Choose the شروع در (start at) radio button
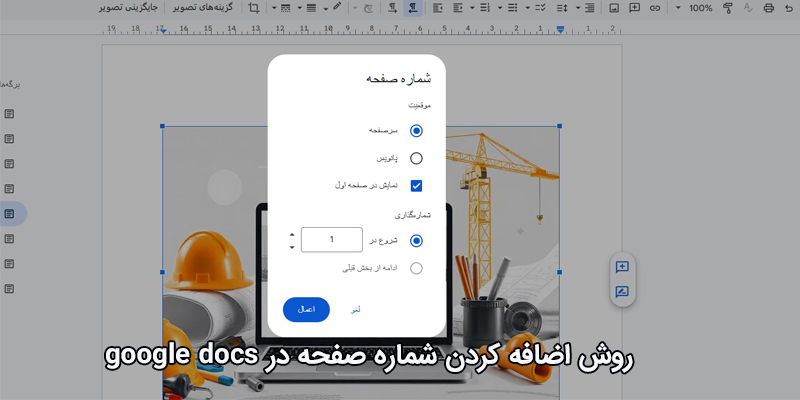800x400 pixels. tap(416, 240)
